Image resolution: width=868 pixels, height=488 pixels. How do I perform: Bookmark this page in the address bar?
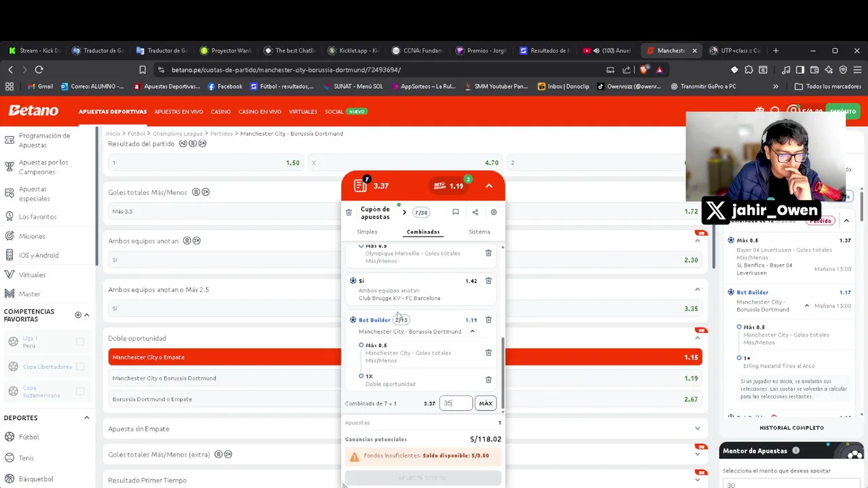[x=142, y=69]
